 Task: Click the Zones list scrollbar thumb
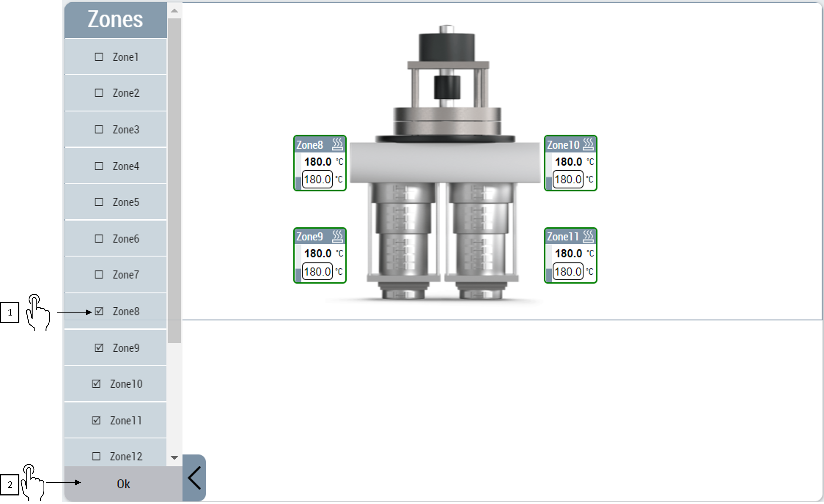pyautogui.click(x=174, y=181)
